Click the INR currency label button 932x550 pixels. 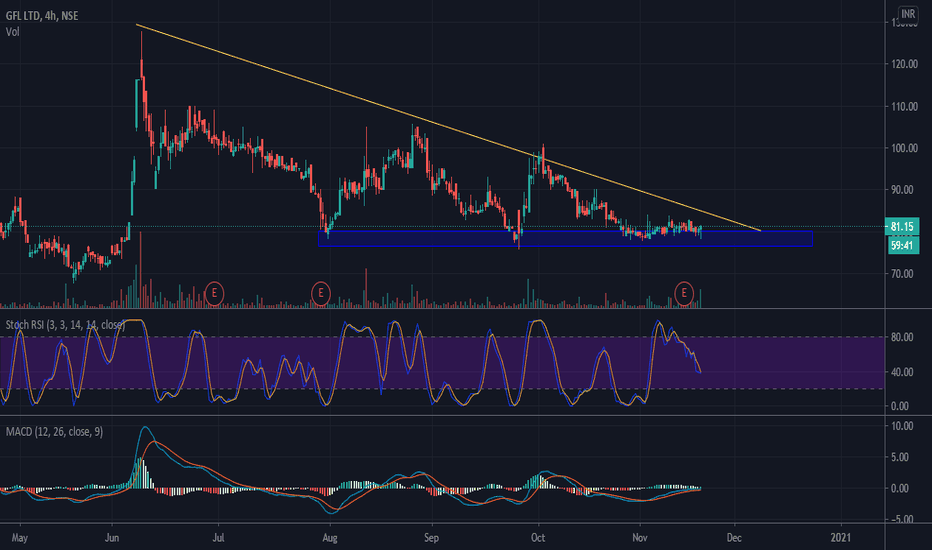pos(908,14)
